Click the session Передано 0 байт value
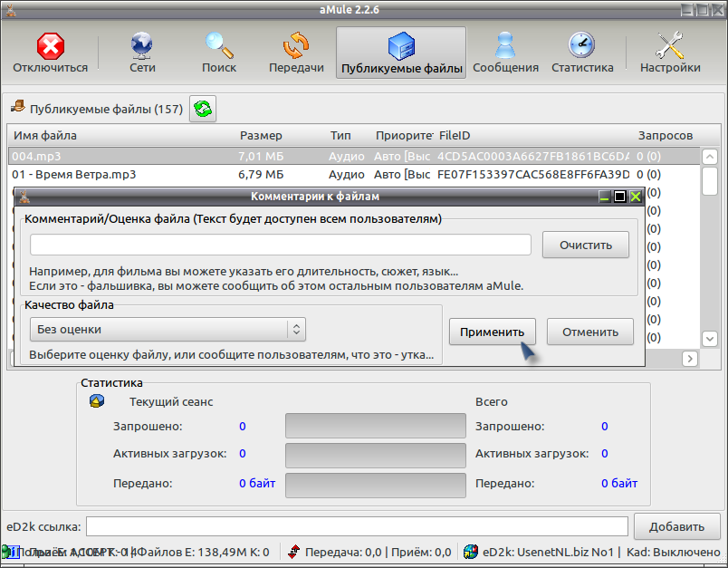 (257, 484)
